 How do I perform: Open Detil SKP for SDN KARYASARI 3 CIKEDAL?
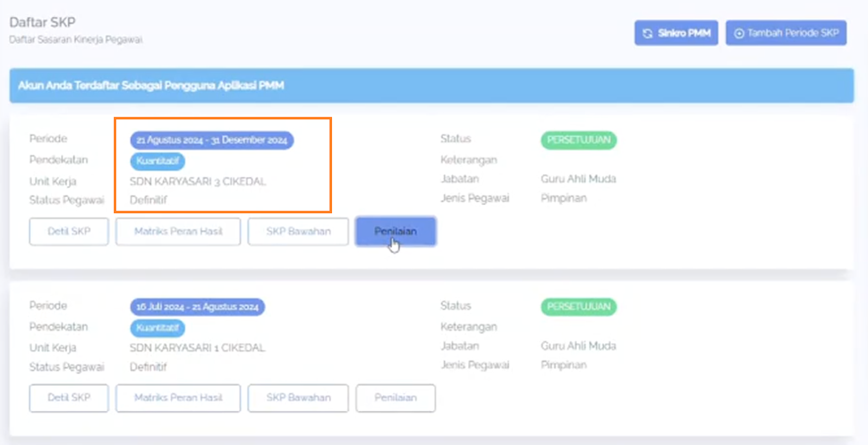tap(69, 232)
